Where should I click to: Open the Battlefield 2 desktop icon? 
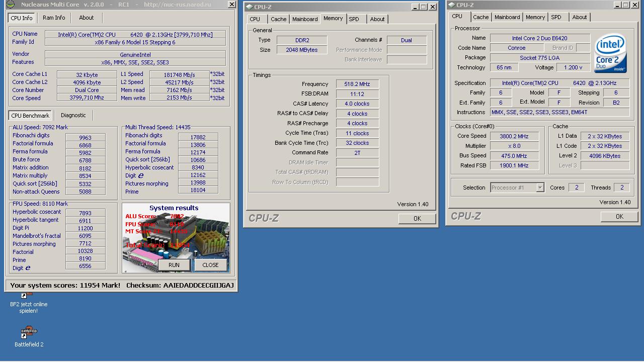[29, 336]
